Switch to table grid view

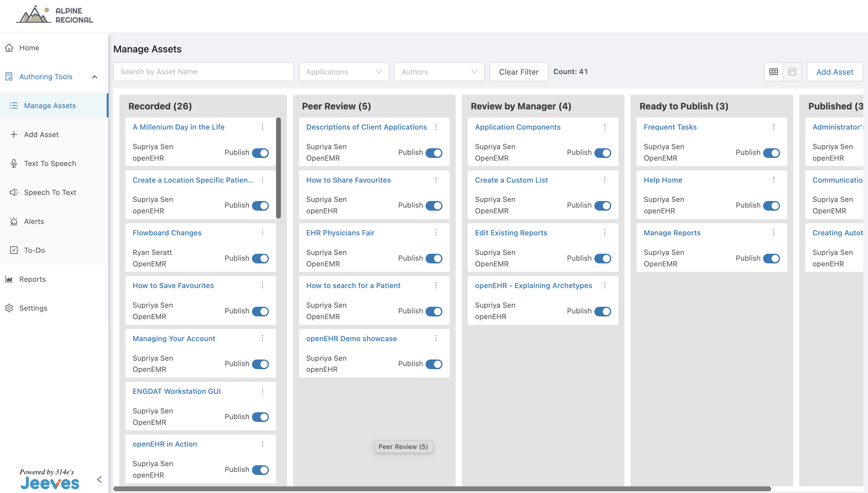773,71
